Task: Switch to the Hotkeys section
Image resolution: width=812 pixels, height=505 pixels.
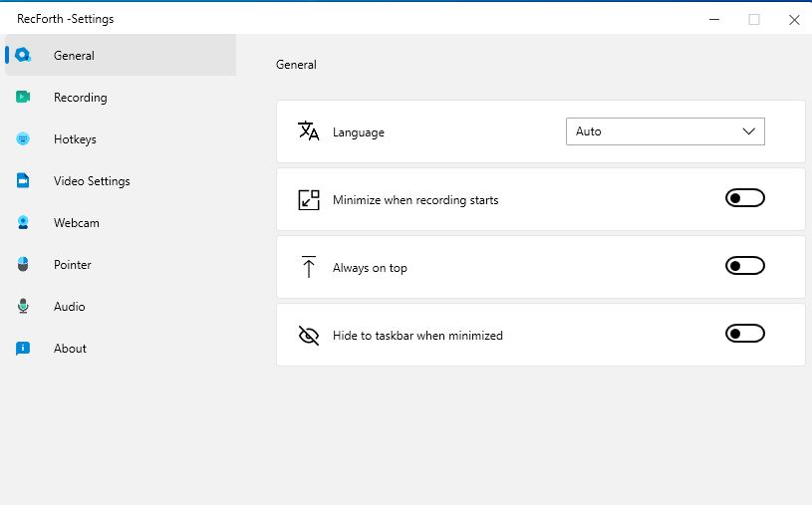Action: [x=75, y=139]
